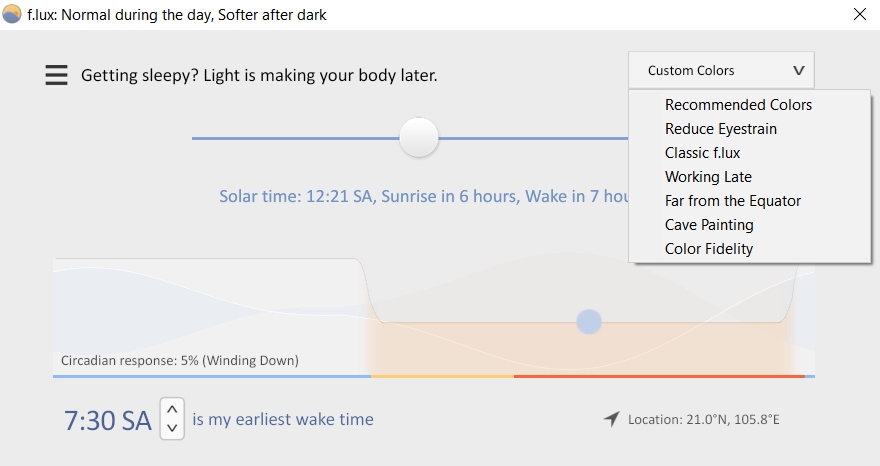Open the hamburger menu icon
This screenshot has width=880, height=466.
coord(57,75)
